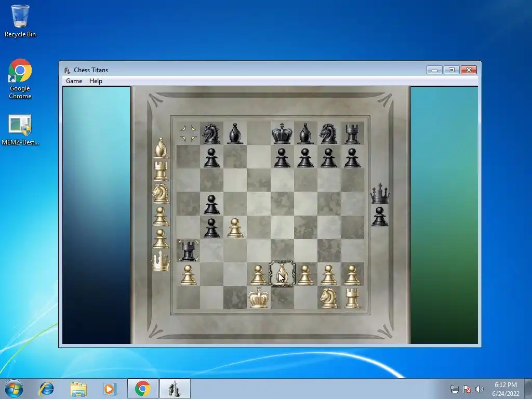Screen dimensions: 532x399
Task: Click the black pawn below the top-right black rook
Action: click(352, 157)
